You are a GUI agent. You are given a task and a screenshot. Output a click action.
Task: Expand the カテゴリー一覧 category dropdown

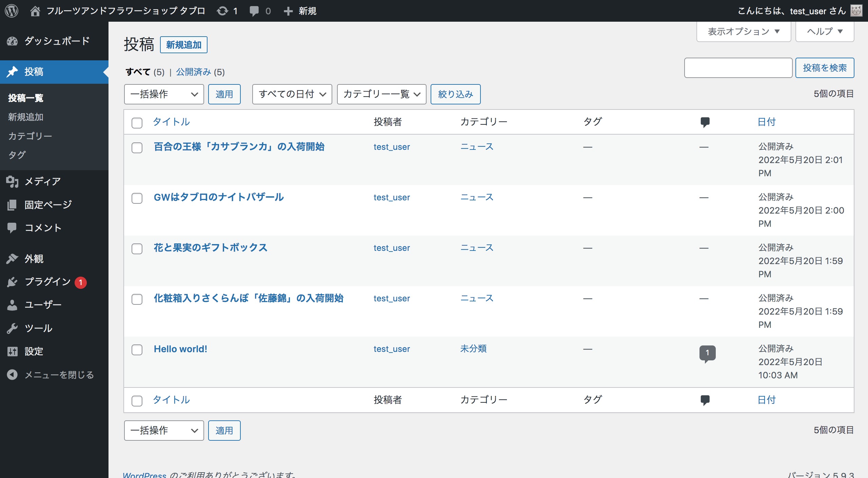(x=381, y=94)
